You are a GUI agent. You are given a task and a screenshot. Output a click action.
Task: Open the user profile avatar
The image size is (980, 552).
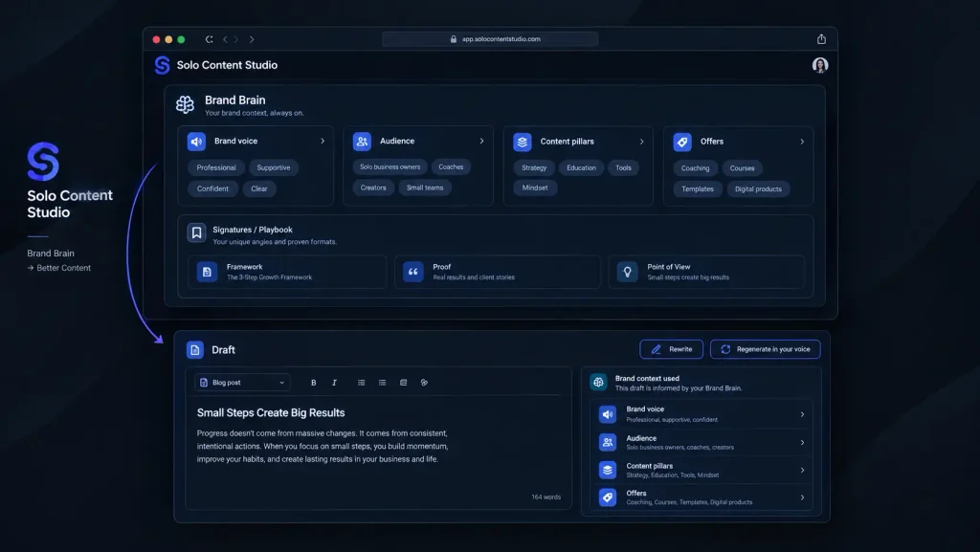point(820,65)
